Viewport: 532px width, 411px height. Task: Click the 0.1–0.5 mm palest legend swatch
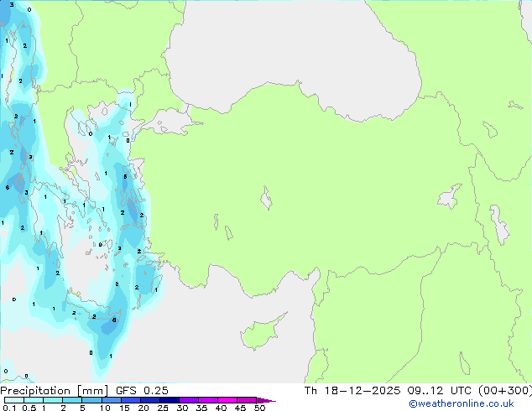click(14, 400)
